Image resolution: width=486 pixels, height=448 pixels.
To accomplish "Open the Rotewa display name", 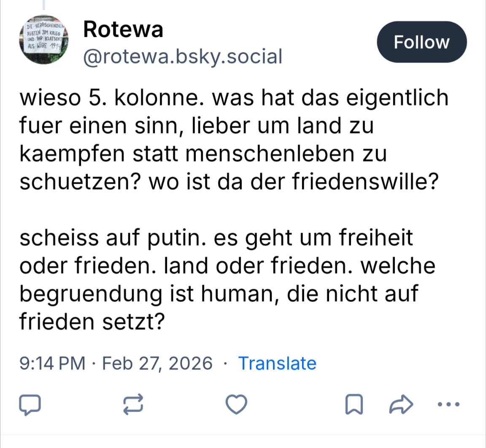I will (123, 30).
